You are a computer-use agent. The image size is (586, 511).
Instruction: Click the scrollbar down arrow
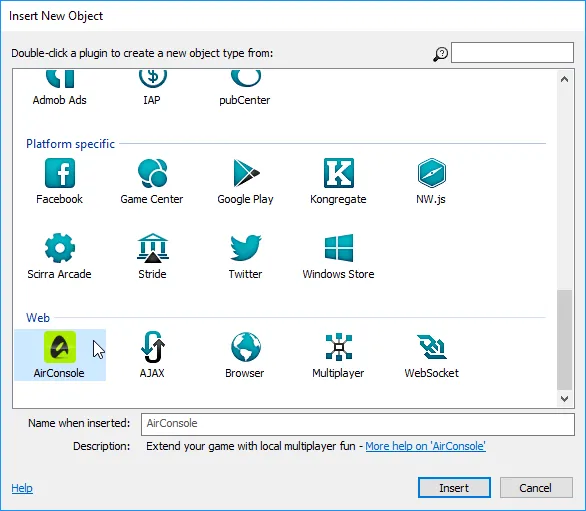564,398
